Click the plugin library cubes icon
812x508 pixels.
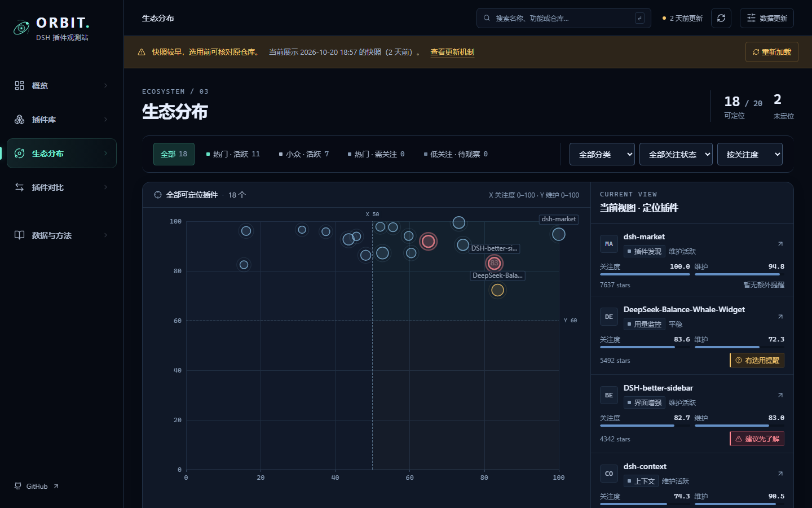click(x=19, y=119)
